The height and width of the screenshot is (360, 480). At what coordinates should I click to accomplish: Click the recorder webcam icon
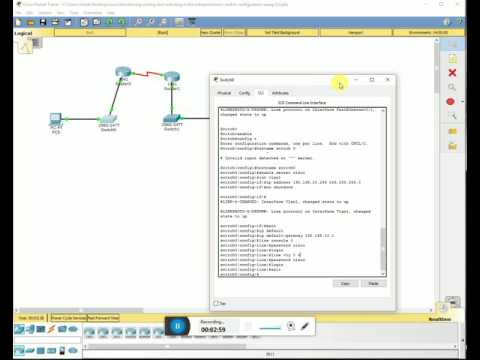291,326
